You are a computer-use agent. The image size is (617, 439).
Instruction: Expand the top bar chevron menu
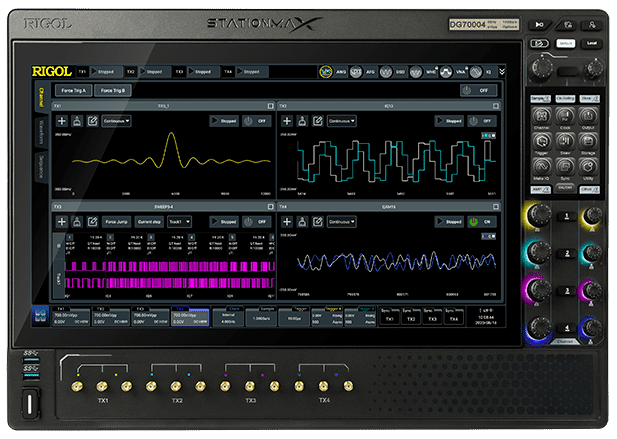(502, 72)
